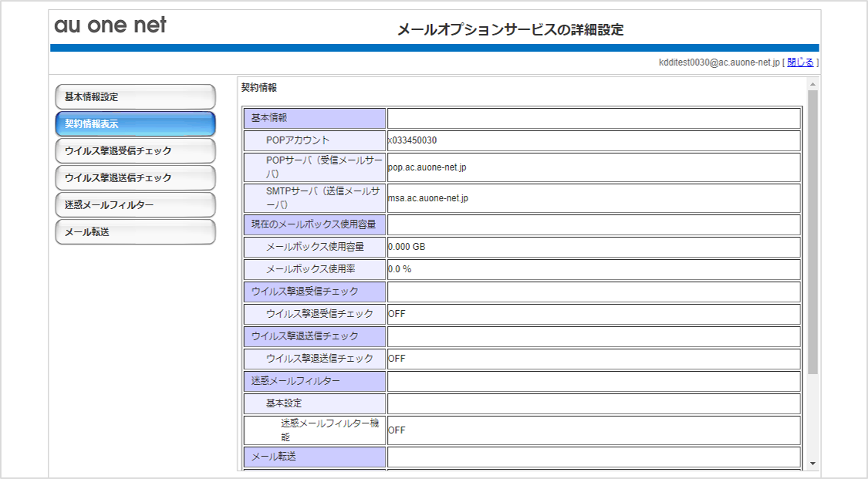Open the 迷惑メールフィルター settings page
Screen dimensions: 868x479
tap(135, 204)
